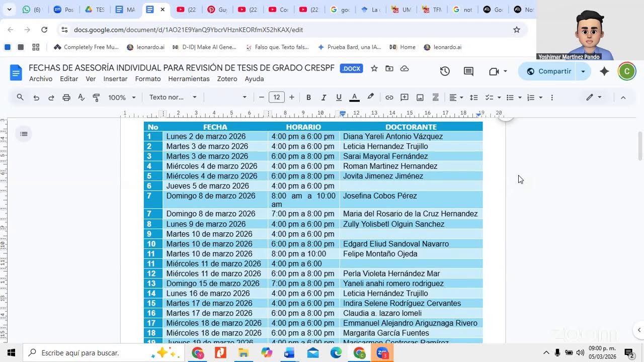
Task: Insert a link
Action: pyautogui.click(x=389, y=98)
